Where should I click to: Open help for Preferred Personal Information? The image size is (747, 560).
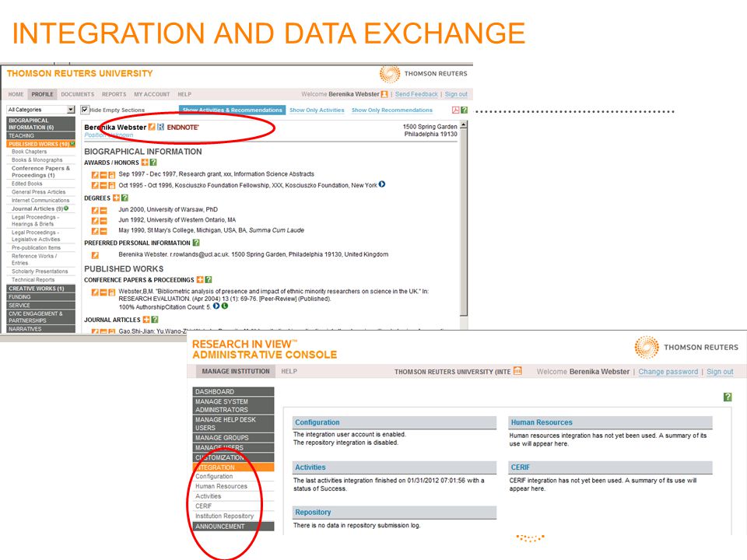[196, 243]
